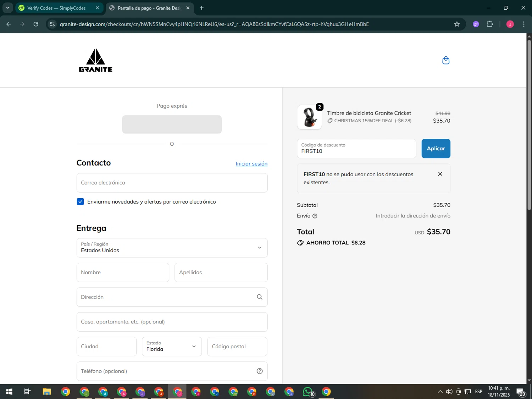Click the phone field help icon
The width and height of the screenshot is (532, 399).
(260, 371)
